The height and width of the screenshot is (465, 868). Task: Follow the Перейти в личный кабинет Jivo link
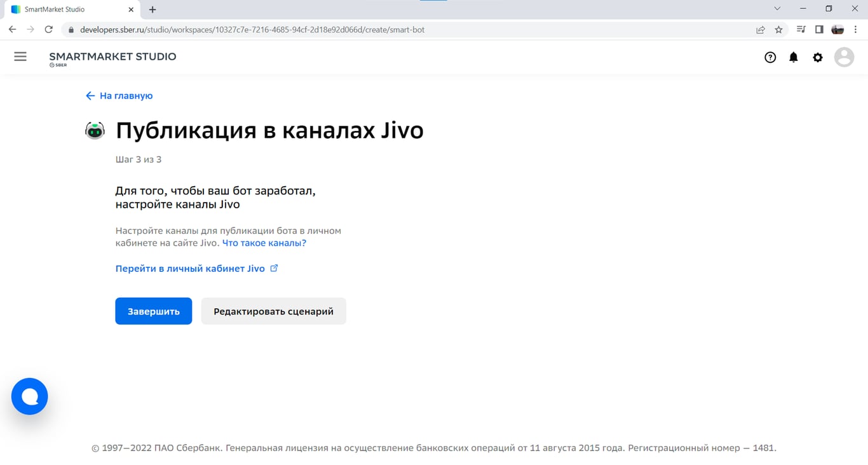(189, 268)
